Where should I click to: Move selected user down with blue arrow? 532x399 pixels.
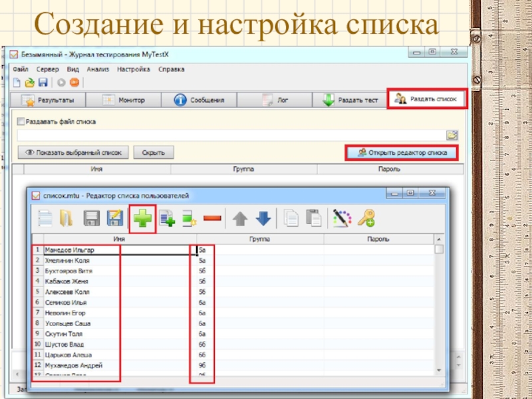(x=263, y=218)
